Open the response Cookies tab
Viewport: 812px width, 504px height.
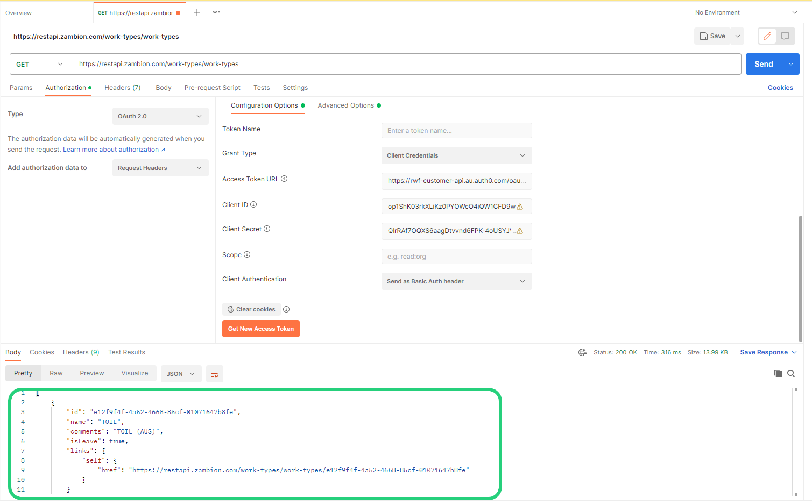tap(42, 352)
